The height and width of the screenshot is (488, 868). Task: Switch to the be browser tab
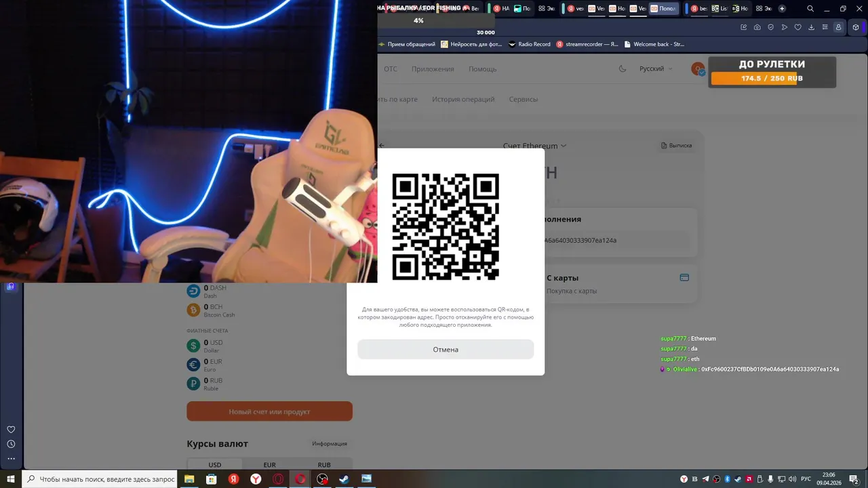point(698,9)
